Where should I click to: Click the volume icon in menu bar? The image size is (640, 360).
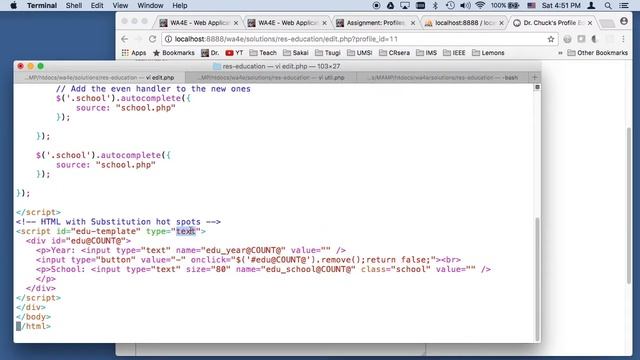pos(465,5)
